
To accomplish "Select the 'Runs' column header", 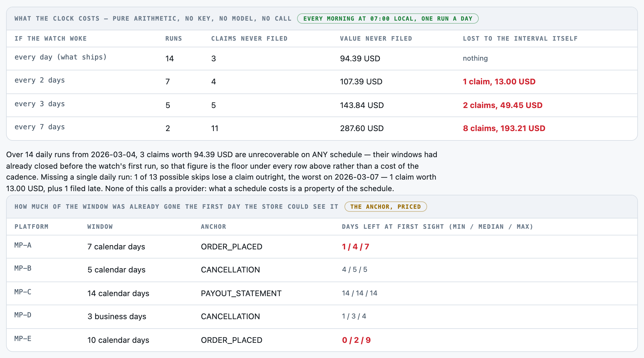I will click(174, 39).
